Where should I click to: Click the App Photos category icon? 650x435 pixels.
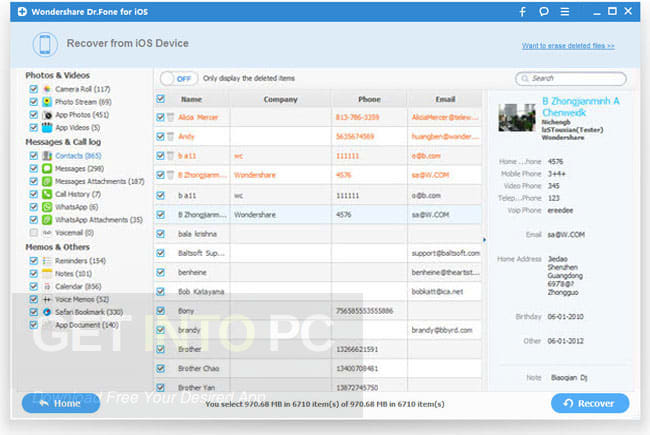pos(47,114)
